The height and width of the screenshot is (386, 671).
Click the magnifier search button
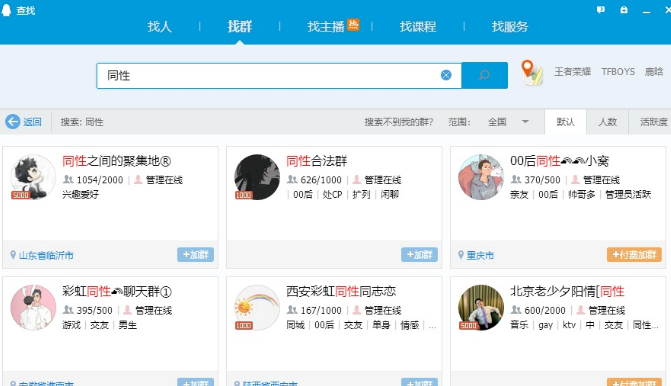484,75
